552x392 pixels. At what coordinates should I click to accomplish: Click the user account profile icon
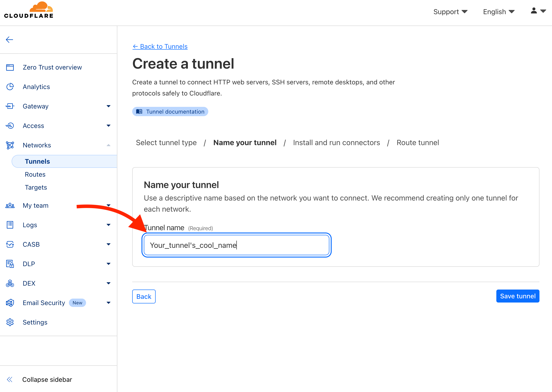(x=534, y=11)
